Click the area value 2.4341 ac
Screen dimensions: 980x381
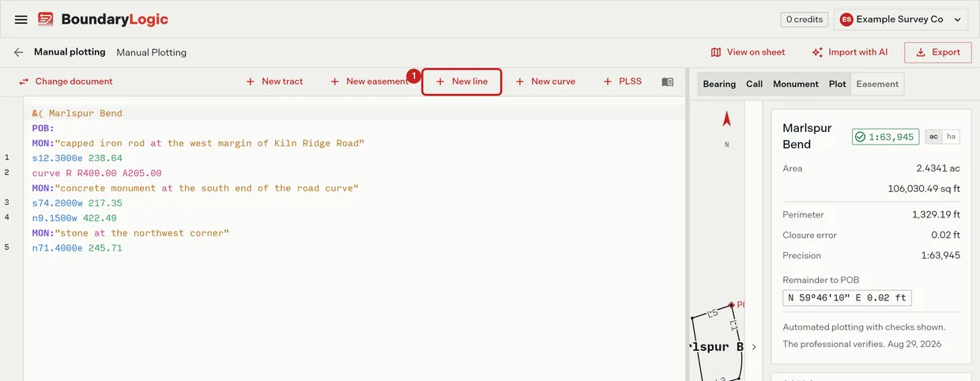[937, 168]
